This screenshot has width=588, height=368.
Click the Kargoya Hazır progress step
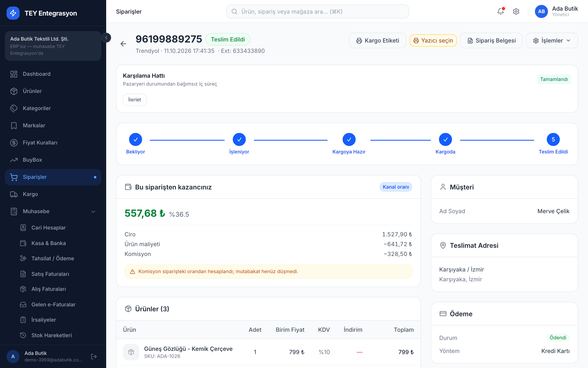(349, 144)
